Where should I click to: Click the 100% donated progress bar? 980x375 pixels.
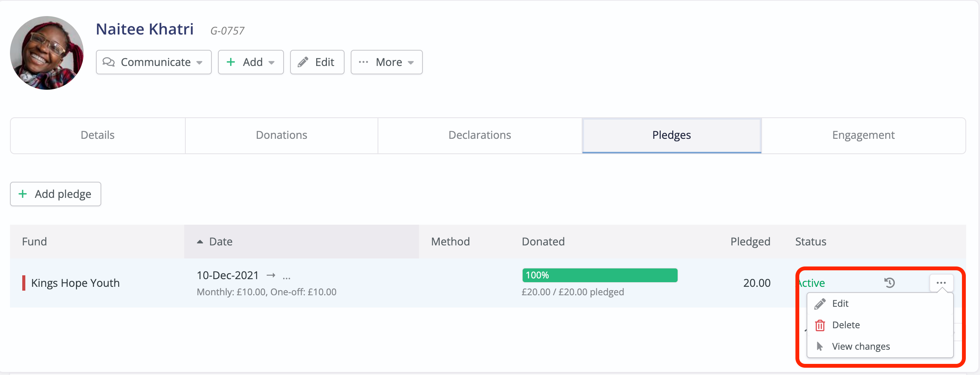click(599, 275)
